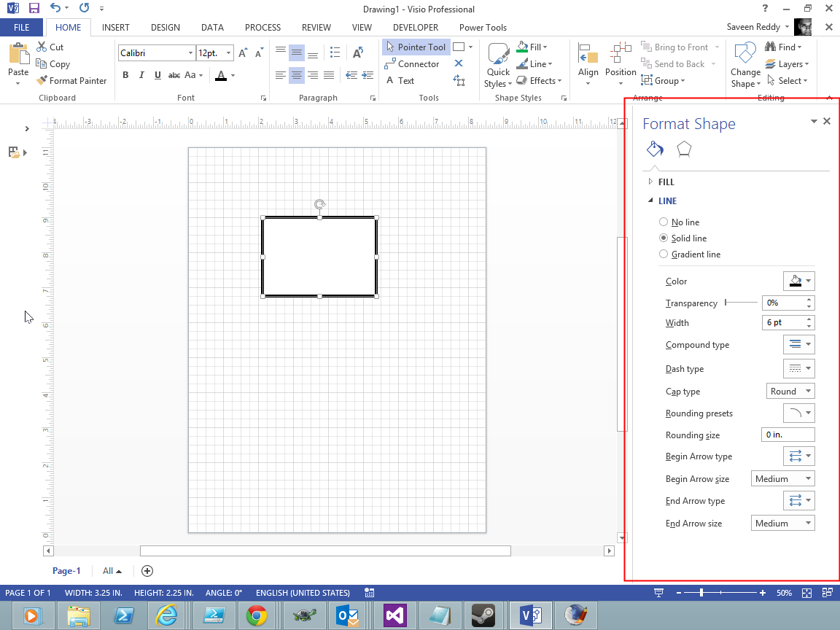Click the Page-1 sheet tab

[x=66, y=571]
